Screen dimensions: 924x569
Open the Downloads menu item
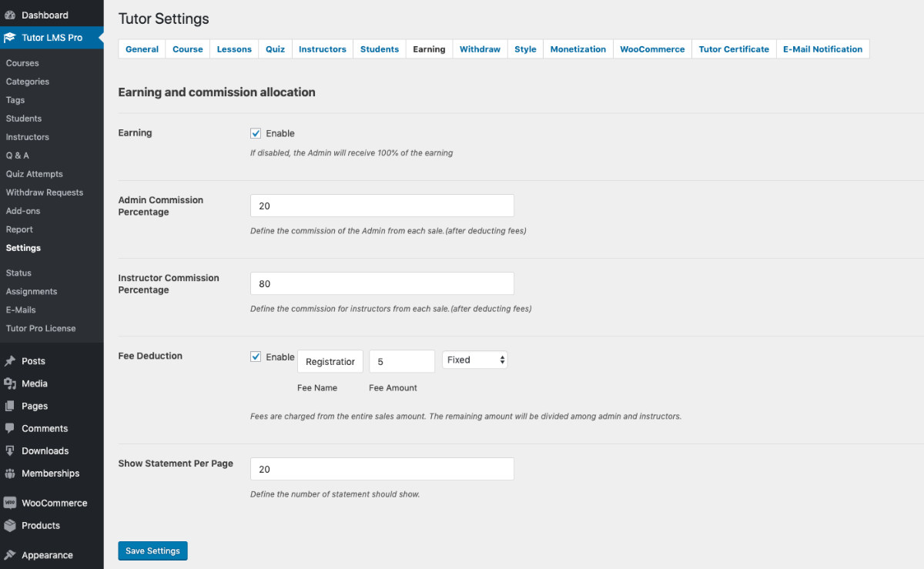point(52,450)
